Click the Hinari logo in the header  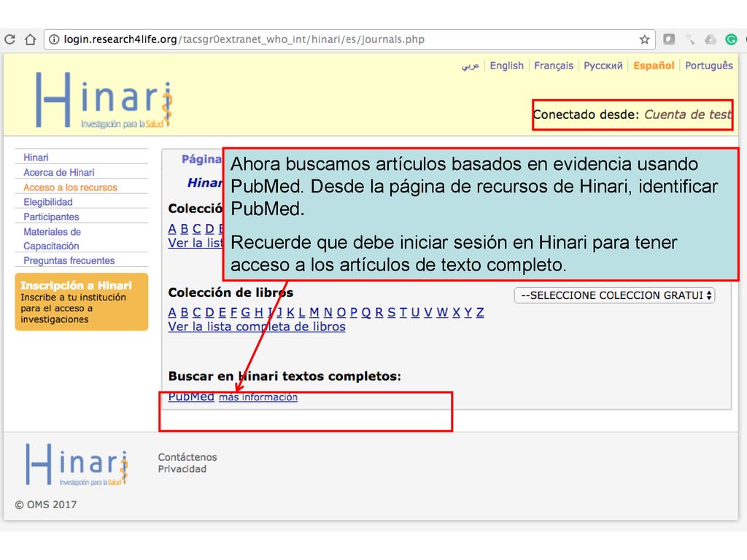(x=104, y=100)
